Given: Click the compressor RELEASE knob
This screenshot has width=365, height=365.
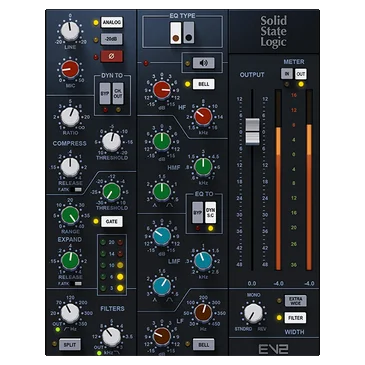Looking at the screenshot, I should [x=70, y=167].
